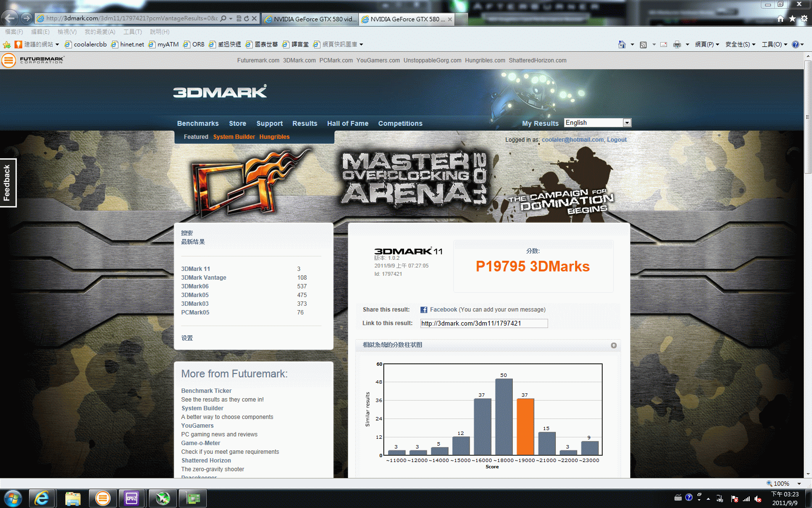The width and height of the screenshot is (812, 508).
Task: Expand the address bar autocomplete dropdown arrow
Action: coord(231,18)
